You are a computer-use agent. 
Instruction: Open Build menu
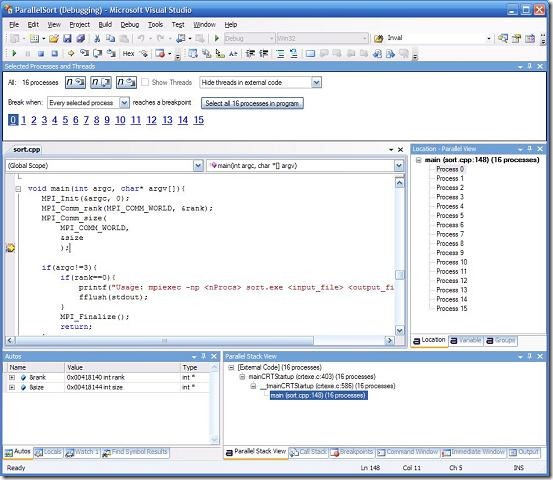tap(105, 24)
